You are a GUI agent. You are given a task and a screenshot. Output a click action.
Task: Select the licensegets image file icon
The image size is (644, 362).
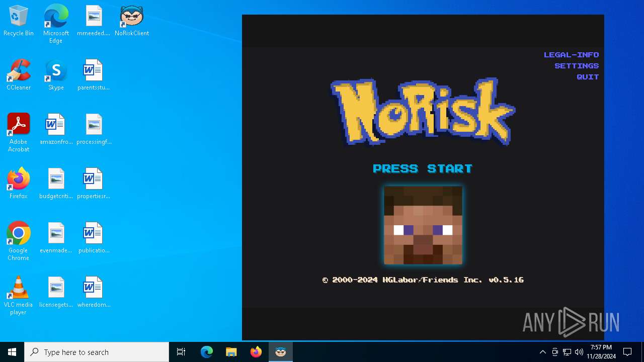(x=56, y=293)
